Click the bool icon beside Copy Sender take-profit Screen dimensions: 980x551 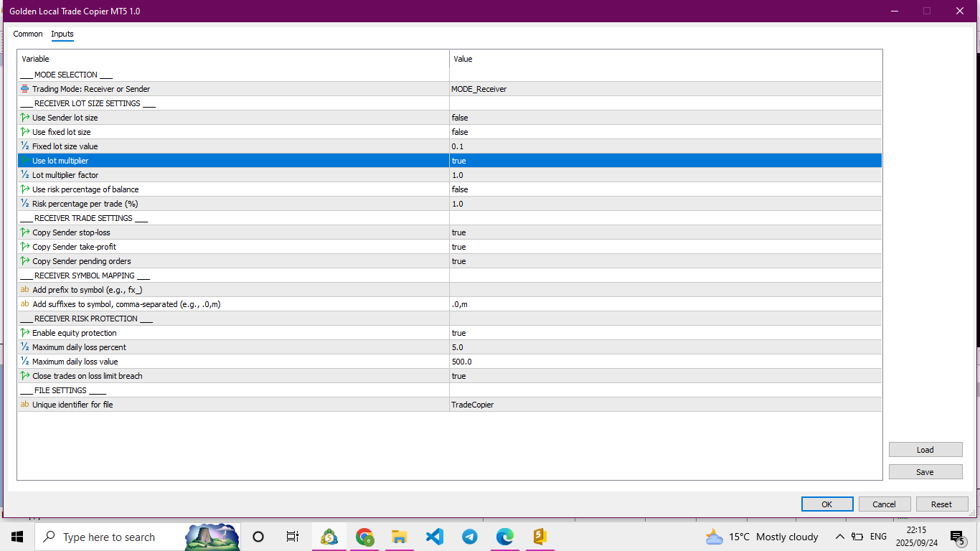25,247
